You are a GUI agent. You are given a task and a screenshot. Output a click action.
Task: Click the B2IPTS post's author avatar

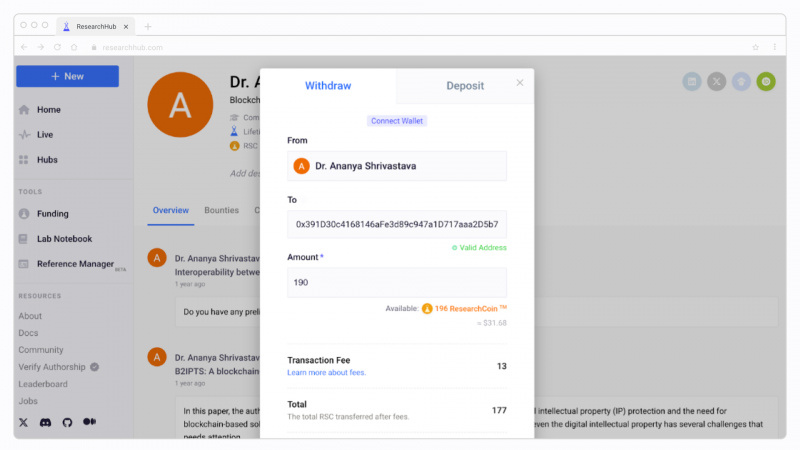[157, 357]
